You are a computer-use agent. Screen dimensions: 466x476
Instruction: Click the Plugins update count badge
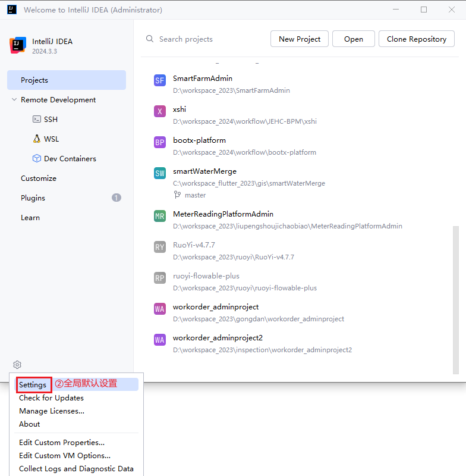116,198
